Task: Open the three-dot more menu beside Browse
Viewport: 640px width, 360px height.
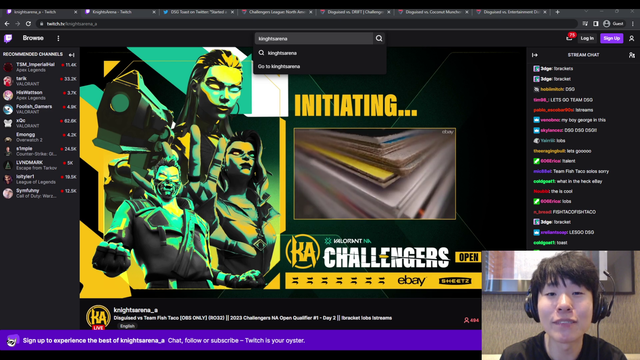Action: (x=58, y=38)
